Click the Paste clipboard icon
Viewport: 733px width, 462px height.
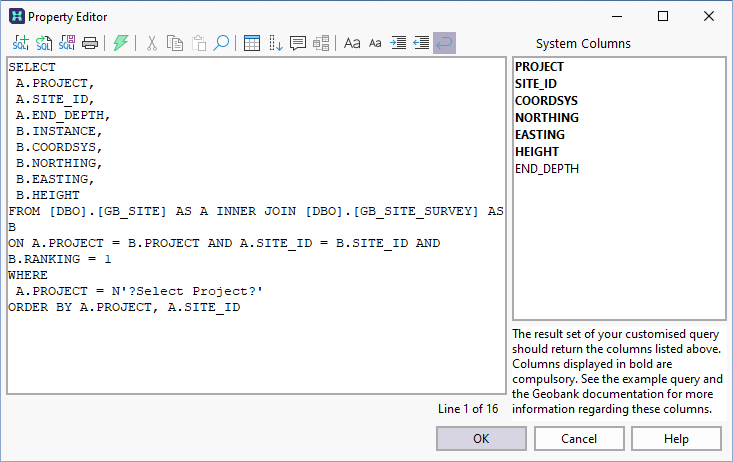coord(199,43)
